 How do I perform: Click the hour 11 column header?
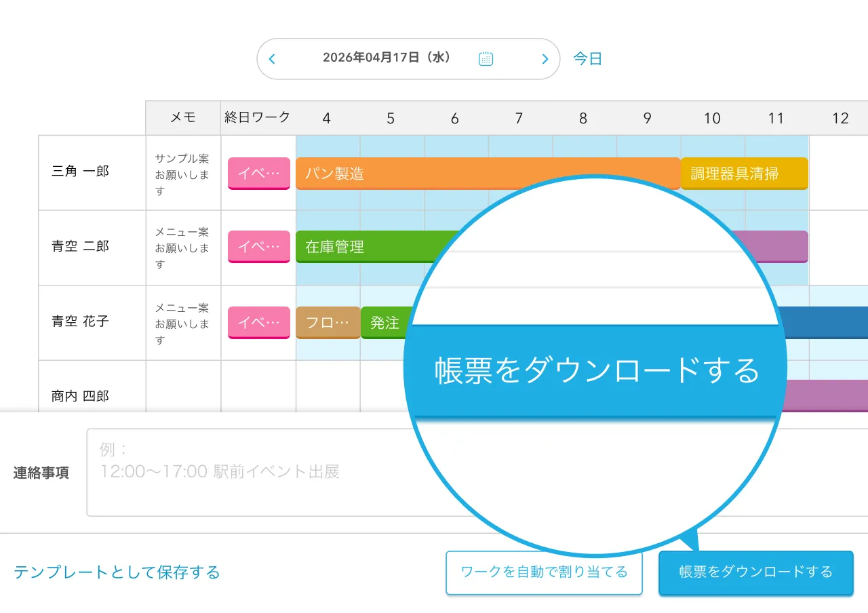(776, 119)
